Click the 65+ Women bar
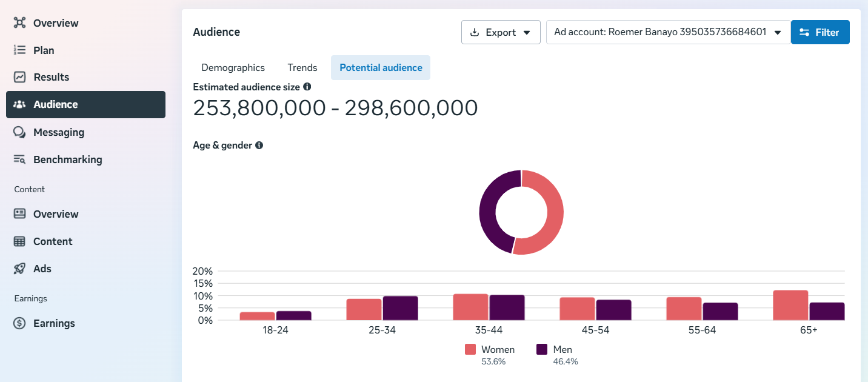Screen dimensions: 868x382 tap(790, 305)
